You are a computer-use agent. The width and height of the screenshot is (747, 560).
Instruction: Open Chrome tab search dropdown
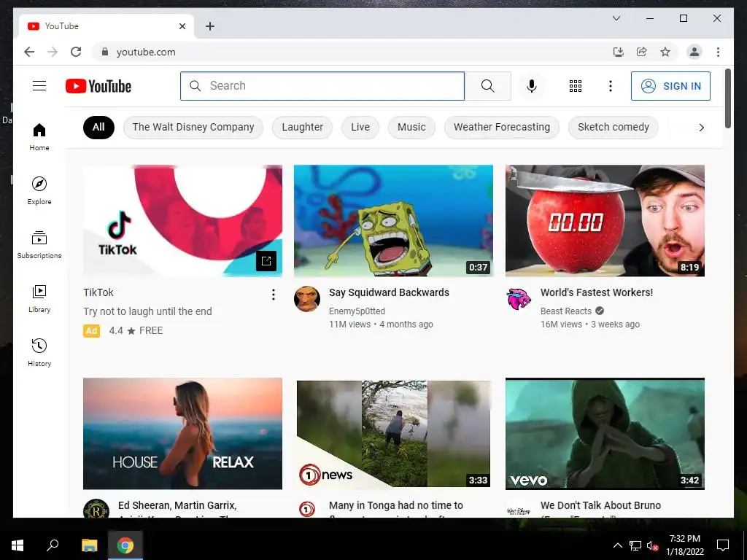[616, 18]
